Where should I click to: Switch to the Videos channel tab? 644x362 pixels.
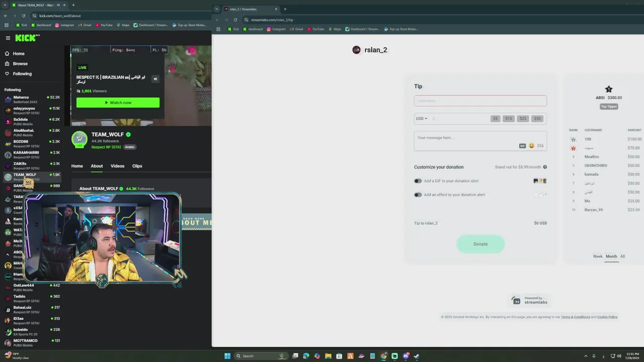[x=117, y=166]
